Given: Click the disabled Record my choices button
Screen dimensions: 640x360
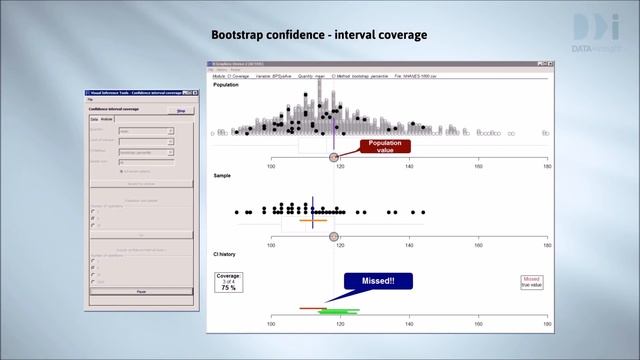Looking at the screenshot, I should (x=141, y=184).
